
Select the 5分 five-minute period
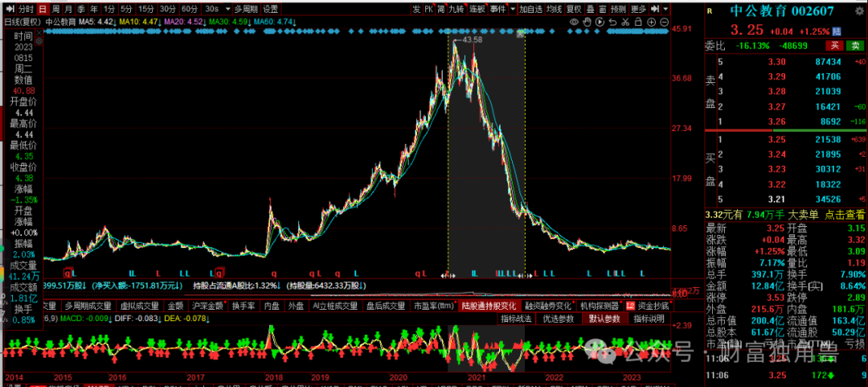coord(126,9)
